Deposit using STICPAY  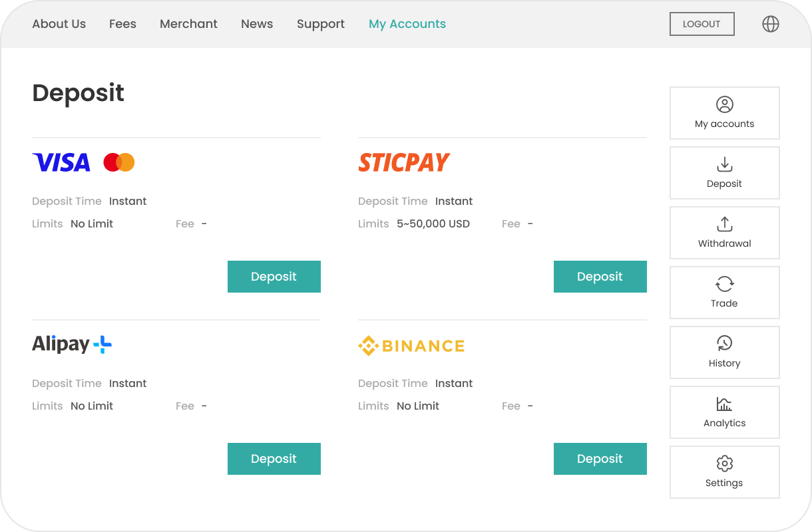[600, 277]
